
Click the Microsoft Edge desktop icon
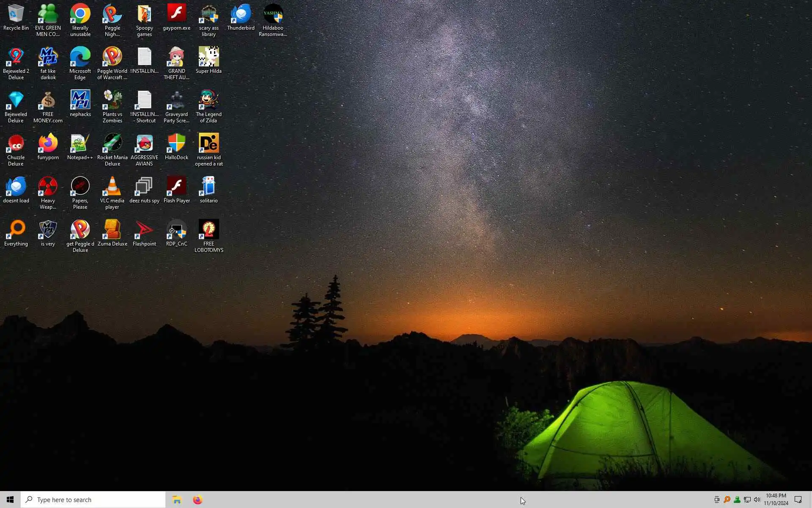tap(80, 58)
